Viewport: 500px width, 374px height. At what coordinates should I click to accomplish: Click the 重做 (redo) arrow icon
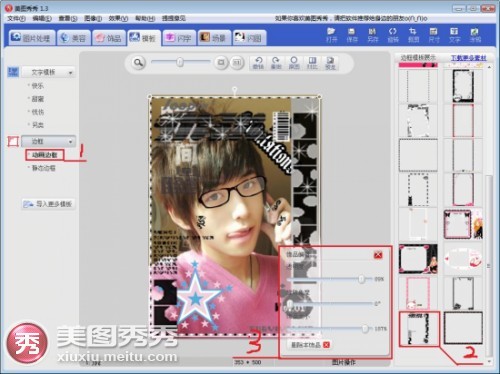click(x=276, y=62)
